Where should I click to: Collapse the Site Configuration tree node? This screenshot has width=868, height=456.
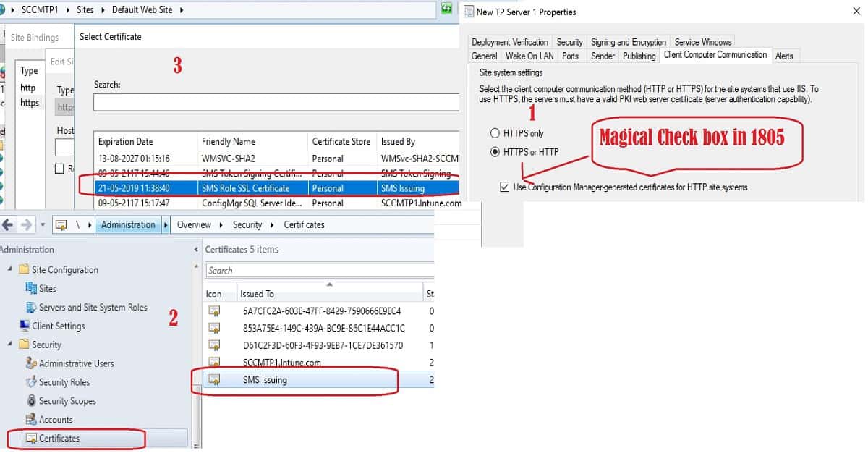[x=10, y=269]
